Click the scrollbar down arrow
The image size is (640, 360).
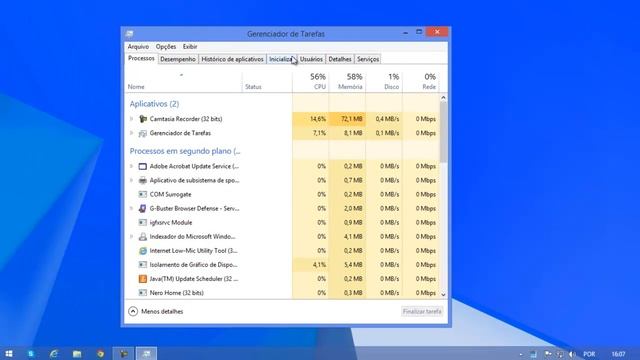click(443, 294)
